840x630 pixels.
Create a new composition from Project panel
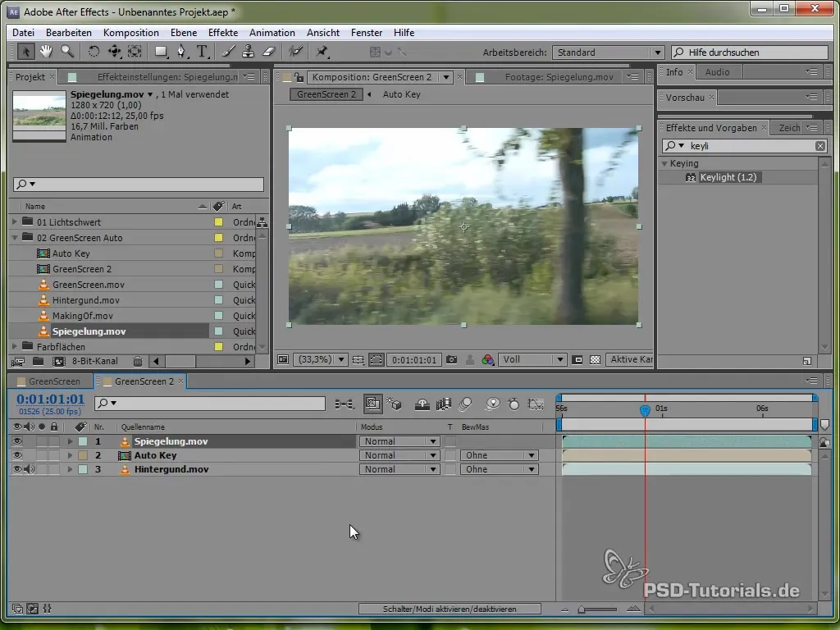pos(58,362)
